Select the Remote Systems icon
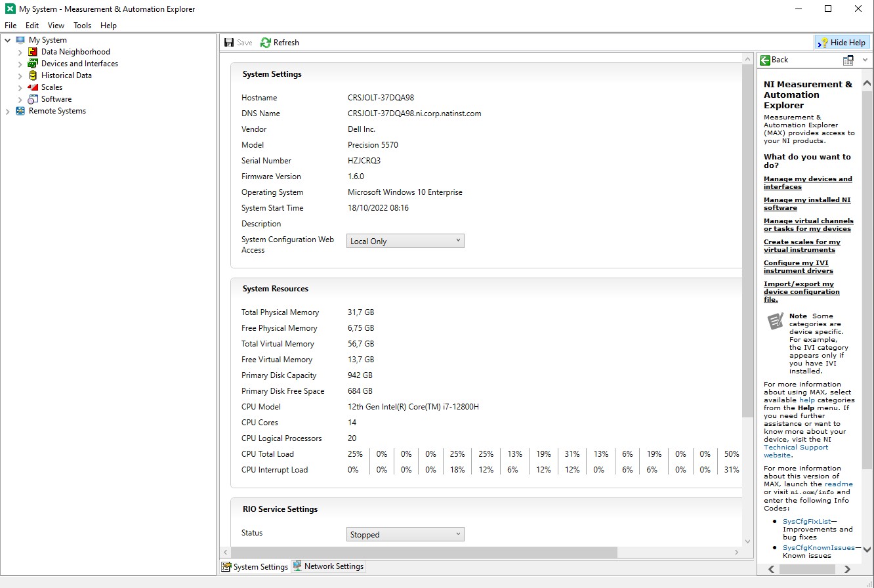The height and width of the screenshot is (588, 874). pos(19,111)
